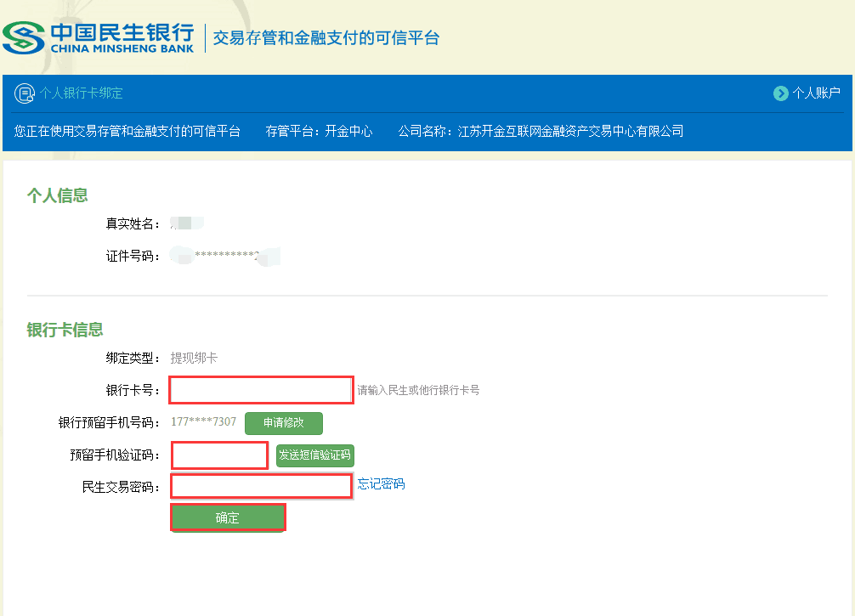Click 发送短信验证码 to send SMS code
The width and height of the screenshot is (855, 616).
click(x=315, y=455)
